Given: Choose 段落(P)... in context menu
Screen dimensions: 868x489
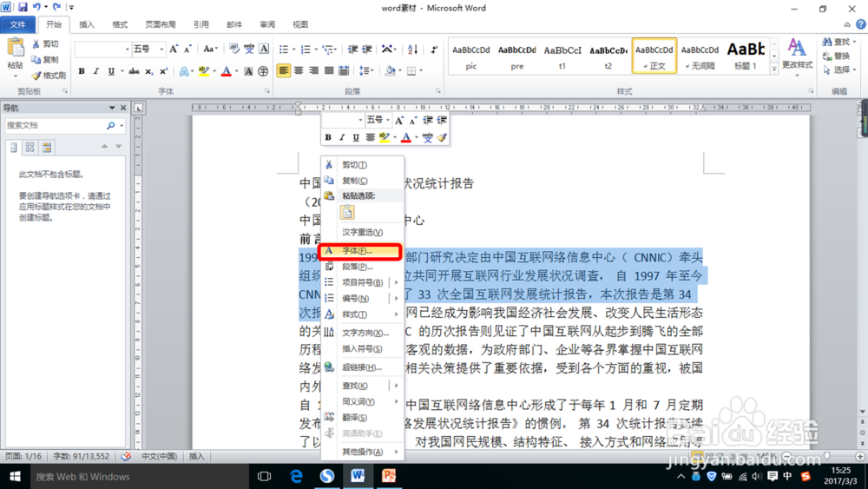Looking at the screenshot, I should click(x=363, y=267).
